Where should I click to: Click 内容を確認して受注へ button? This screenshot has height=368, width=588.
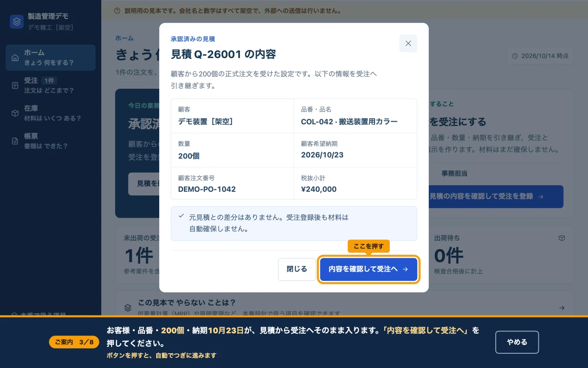point(368,269)
